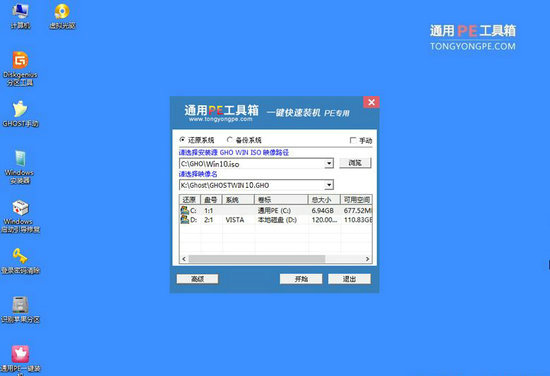
Task: Click the 盘号 column header
Action: coord(211,200)
